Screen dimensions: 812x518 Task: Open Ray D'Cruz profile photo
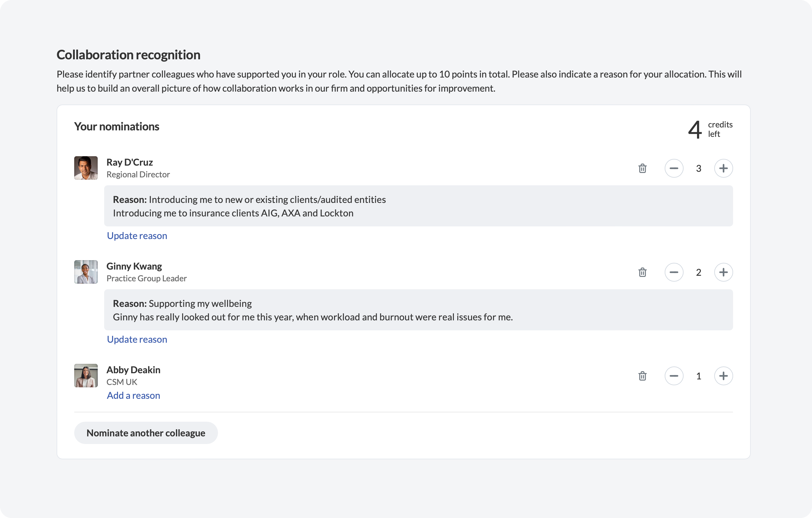pyautogui.click(x=86, y=168)
